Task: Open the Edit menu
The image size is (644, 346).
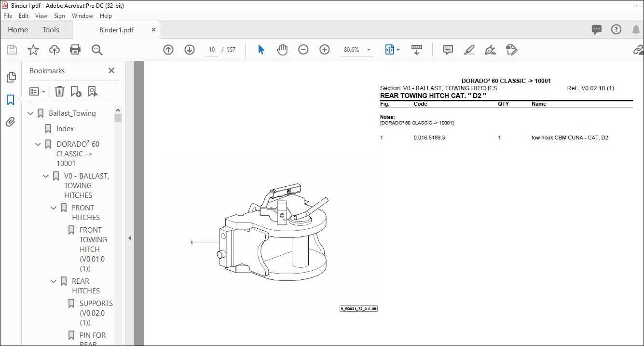Action: coord(24,16)
